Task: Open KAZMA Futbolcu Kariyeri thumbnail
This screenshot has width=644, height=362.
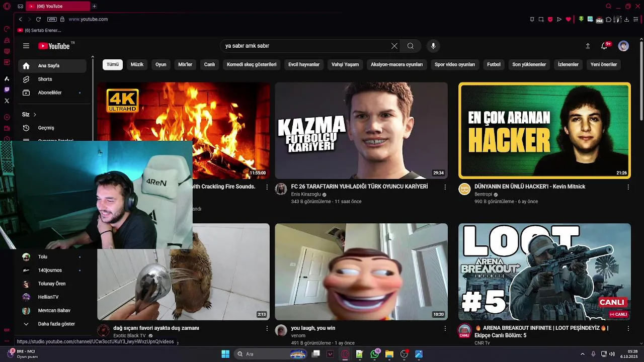Action: [361, 130]
